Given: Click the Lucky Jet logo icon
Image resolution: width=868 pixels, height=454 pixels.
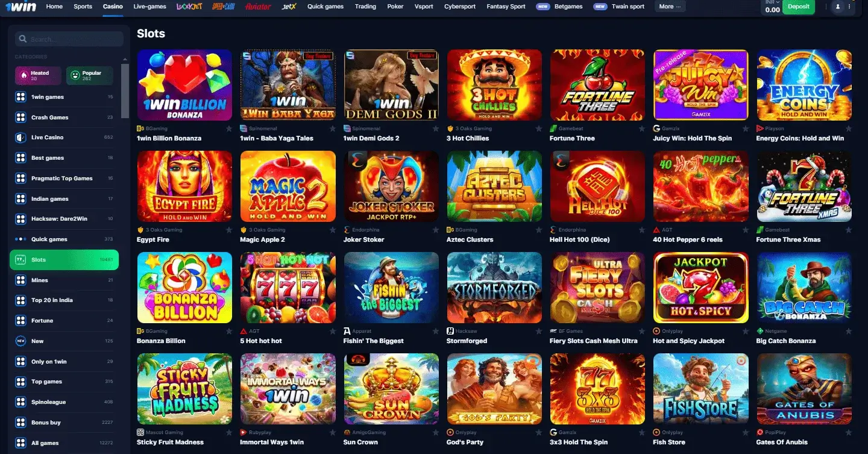Looking at the screenshot, I should coord(189,7).
